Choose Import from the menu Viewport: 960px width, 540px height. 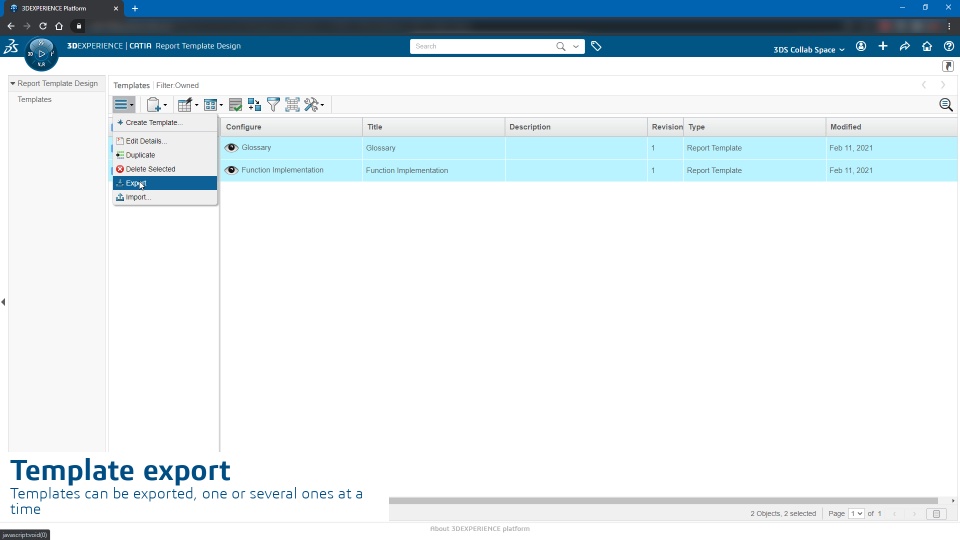[x=165, y=197]
